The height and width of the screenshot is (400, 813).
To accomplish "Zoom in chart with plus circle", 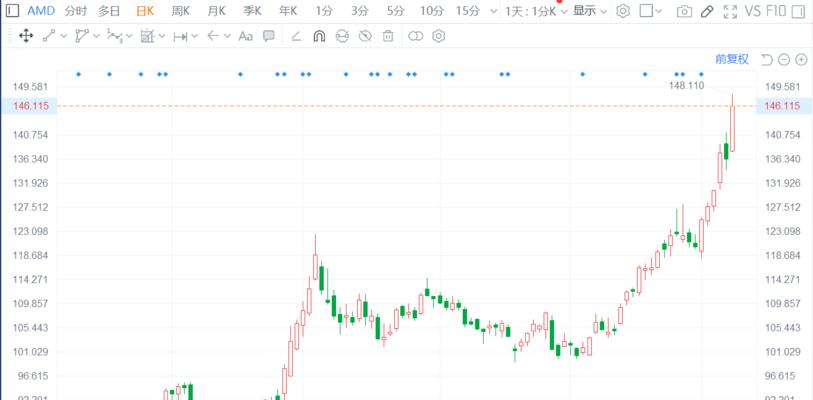I will (x=802, y=60).
